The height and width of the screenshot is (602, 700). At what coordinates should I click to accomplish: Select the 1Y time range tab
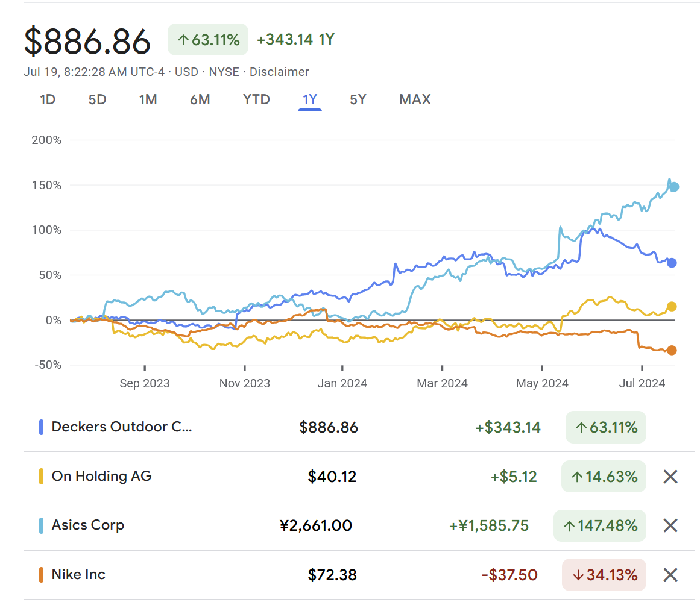[310, 99]
